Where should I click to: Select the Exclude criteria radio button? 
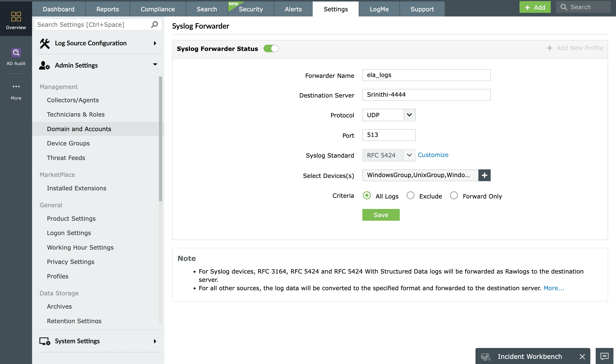(410, 195)
